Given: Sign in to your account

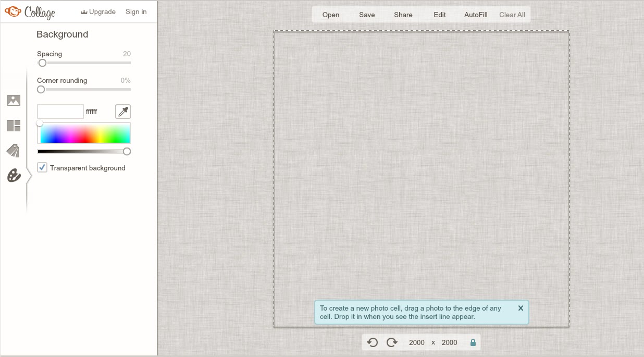Looking at the screenshot, I should pos(135,11).
